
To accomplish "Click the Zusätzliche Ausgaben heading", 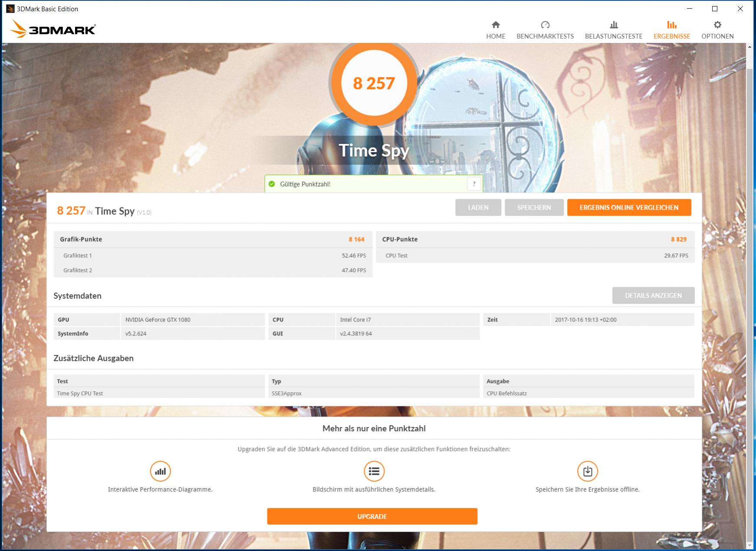I will [x=93, y=358].
